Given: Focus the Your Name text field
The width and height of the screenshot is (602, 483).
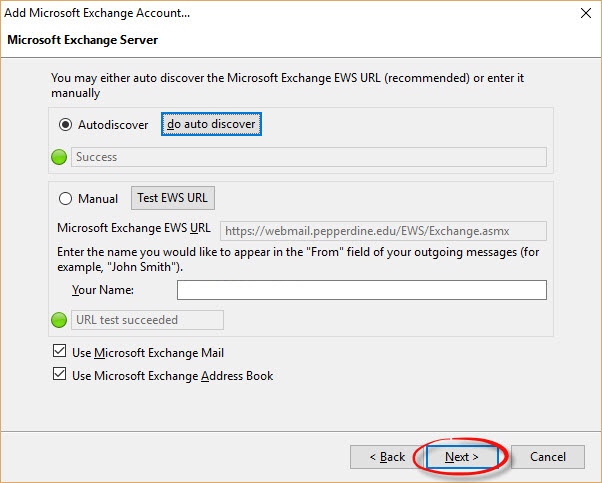Looking at the screenshot, I should 361,290.
